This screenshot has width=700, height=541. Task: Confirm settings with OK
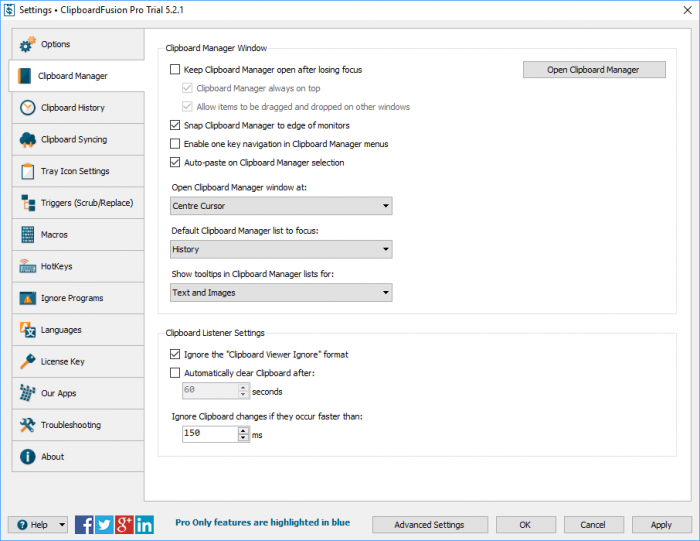click(525, 525)
